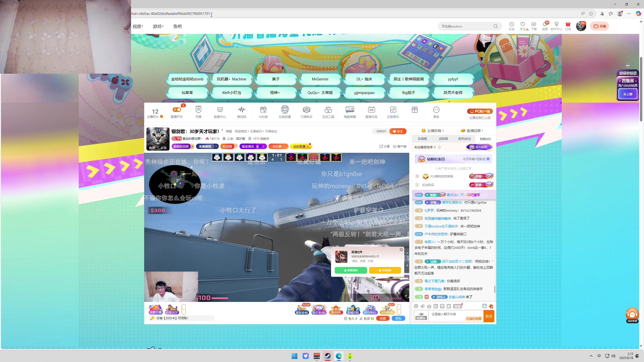Viewport: 644px width, 362px height.
Task: Click the megaphone icon in chat toolbar
Action: coord(422,306)
